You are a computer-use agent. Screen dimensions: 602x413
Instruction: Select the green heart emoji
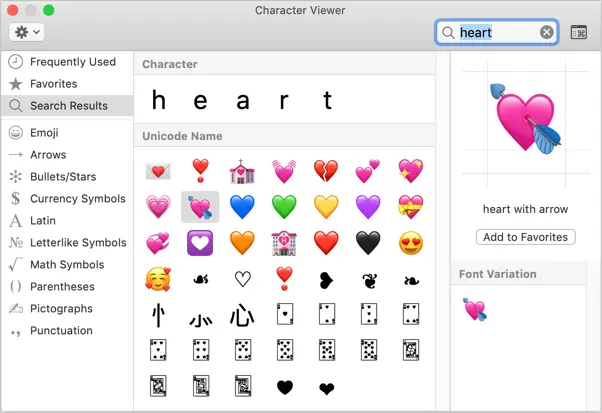(x=284, y=206)
